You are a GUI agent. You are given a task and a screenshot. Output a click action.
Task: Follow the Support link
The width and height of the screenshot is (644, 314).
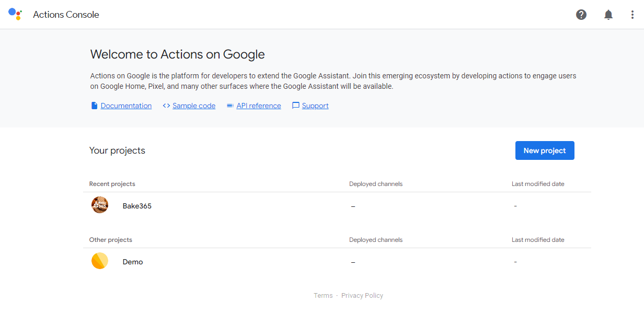[x=315, y=106]
